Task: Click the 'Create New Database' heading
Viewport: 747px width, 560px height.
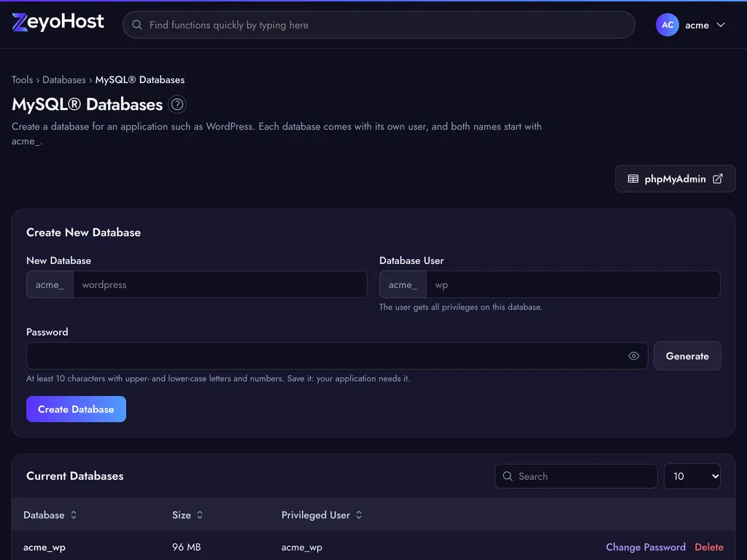Action: (x=83, y=233)
